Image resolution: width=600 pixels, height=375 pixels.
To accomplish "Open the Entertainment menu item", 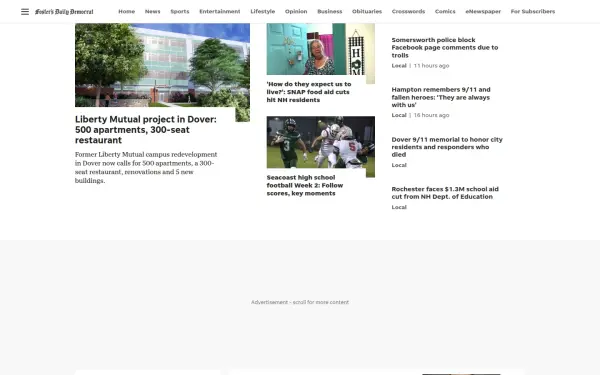I will coord(220,11).
